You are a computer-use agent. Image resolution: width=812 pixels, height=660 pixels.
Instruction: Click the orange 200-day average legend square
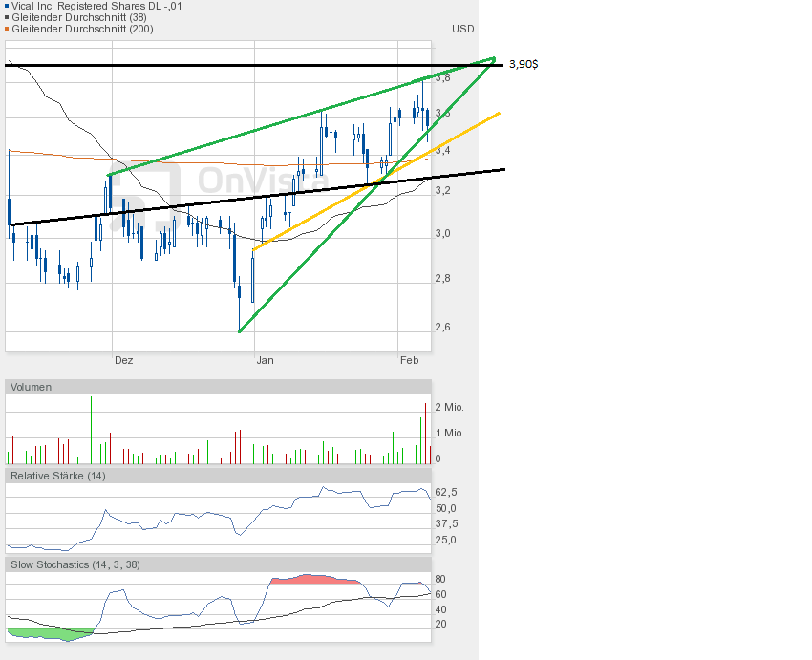[8, 29]
